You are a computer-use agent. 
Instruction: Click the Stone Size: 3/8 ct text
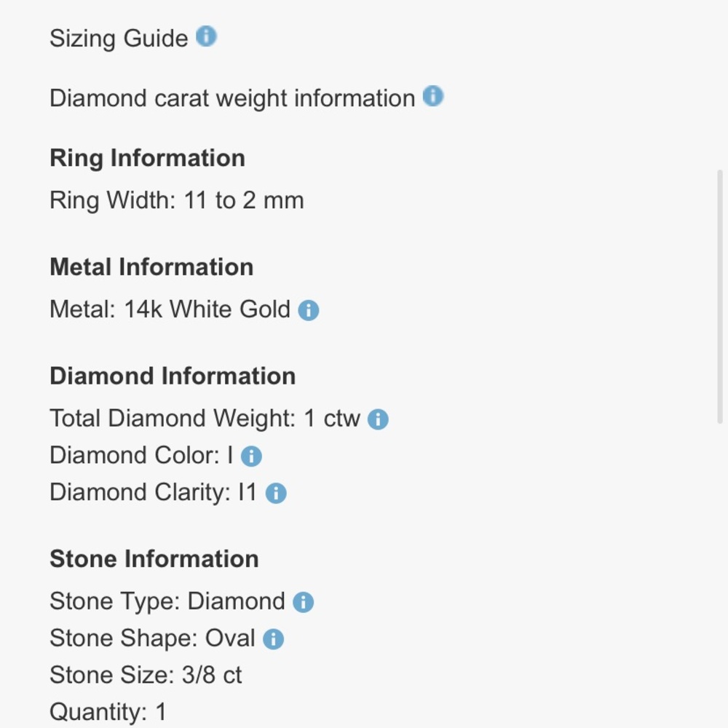click(x=146, y=675)
